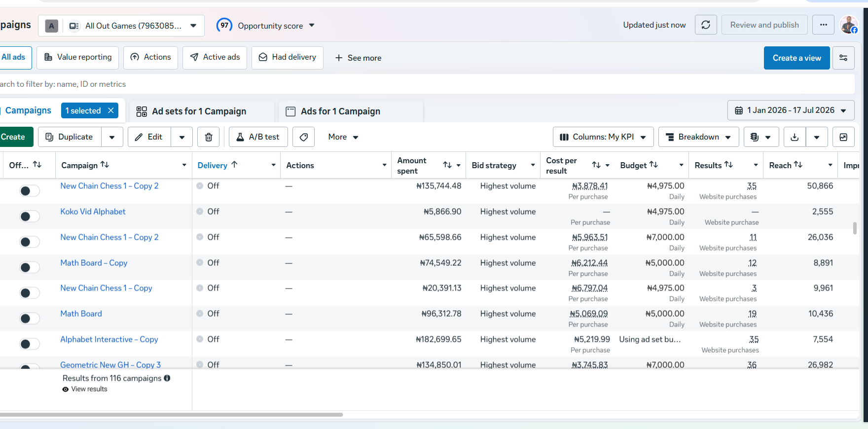Click the Opportunity score 97 circle
The height and width of the screenshot is (429, 868).
[224, 25]
